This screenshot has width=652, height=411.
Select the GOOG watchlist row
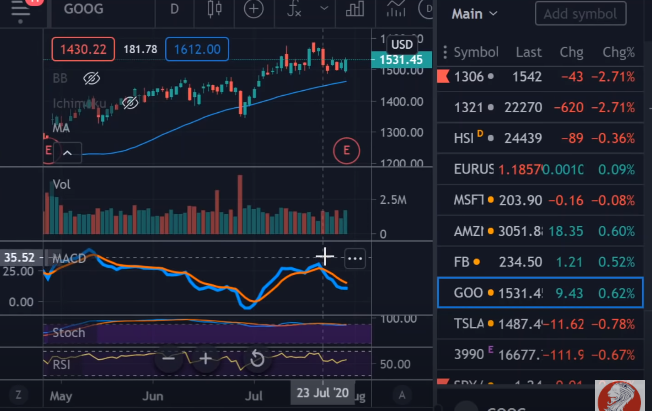[x=540, y=293]
